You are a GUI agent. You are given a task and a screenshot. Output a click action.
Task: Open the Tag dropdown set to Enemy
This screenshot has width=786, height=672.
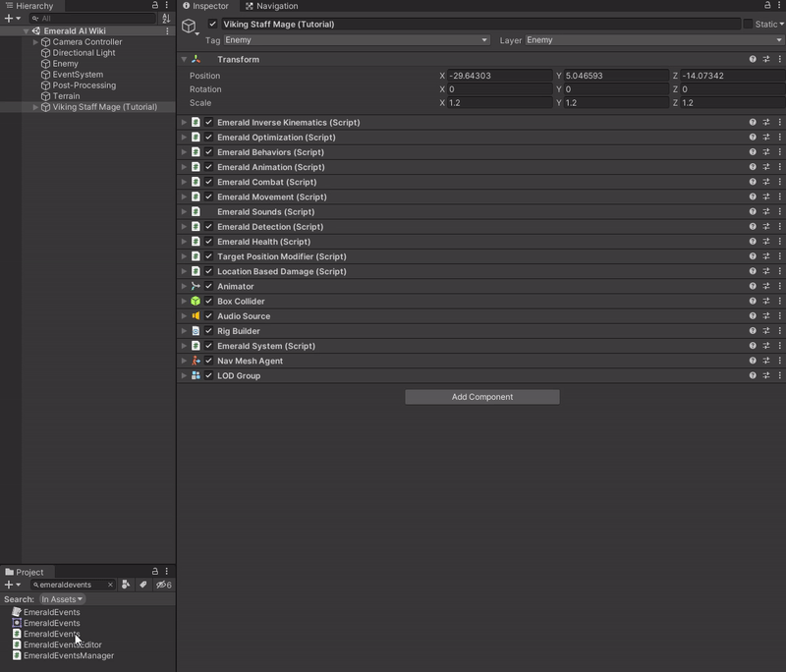coord(356,40)
